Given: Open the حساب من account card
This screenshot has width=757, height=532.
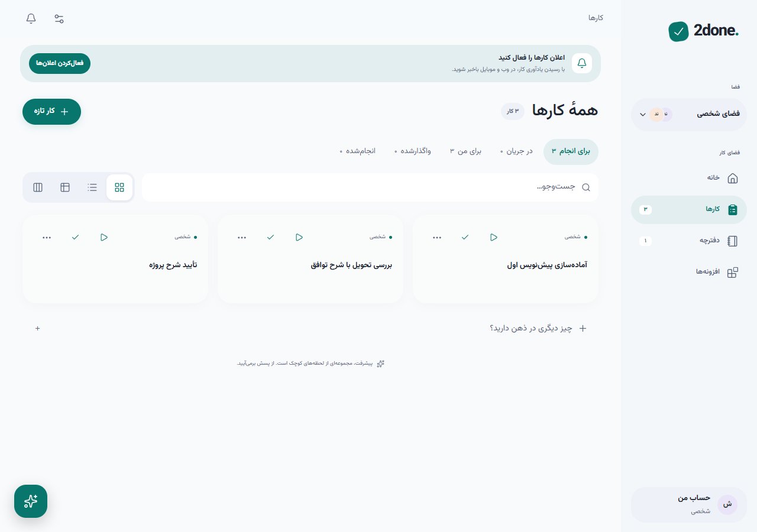Looking at the screenshot, I should click(689, 505).
